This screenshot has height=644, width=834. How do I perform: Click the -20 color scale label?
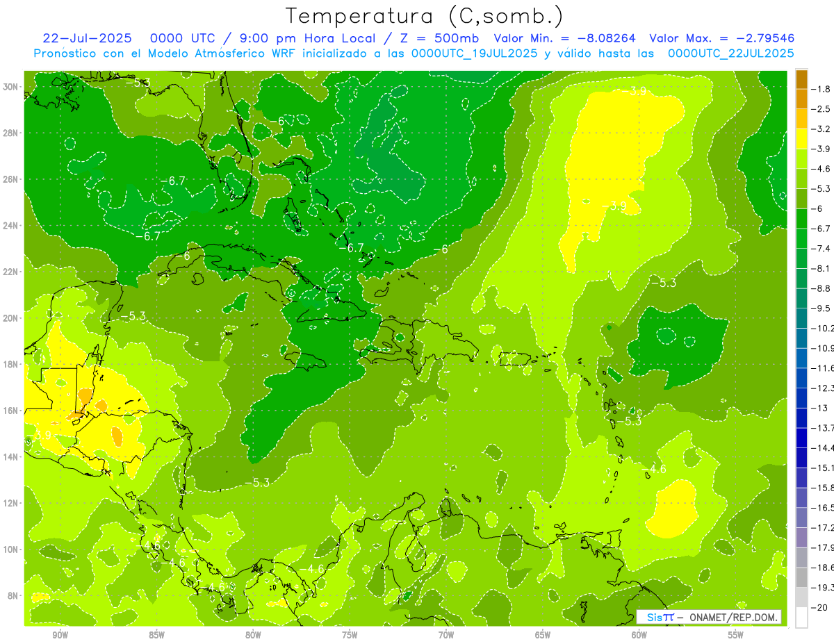(x=819, y=608)
